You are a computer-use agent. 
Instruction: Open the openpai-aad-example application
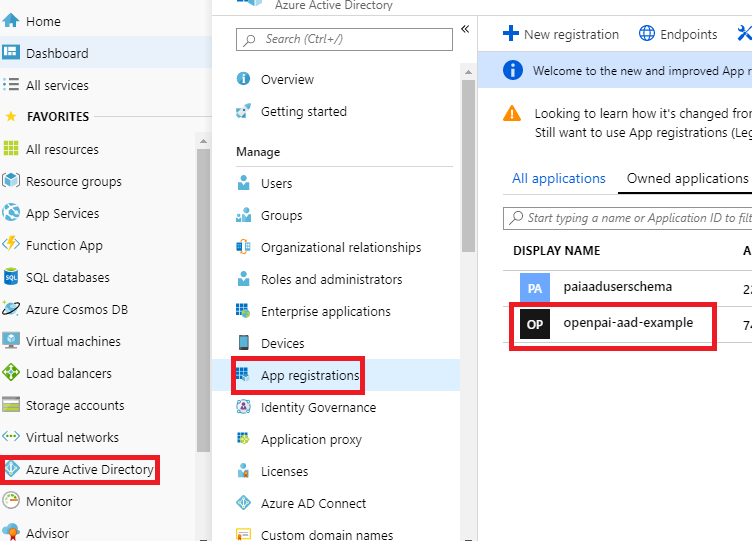pyautogui.click(x=628, y=323)
